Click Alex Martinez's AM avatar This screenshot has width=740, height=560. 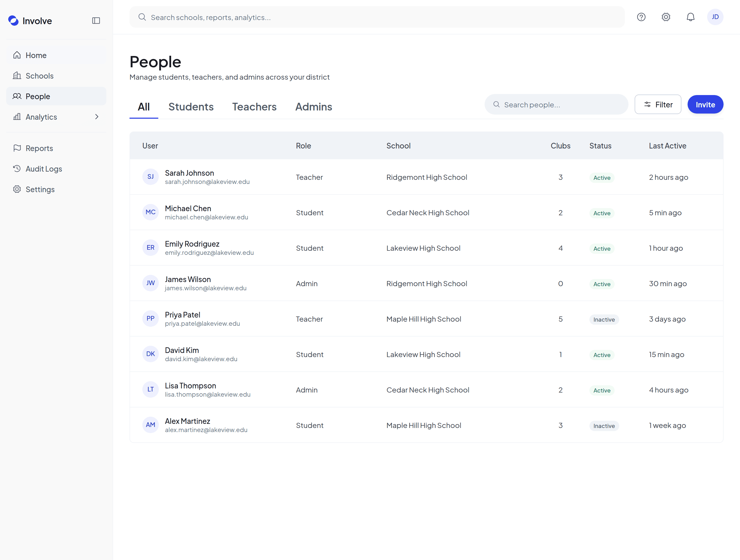(151, 425)
